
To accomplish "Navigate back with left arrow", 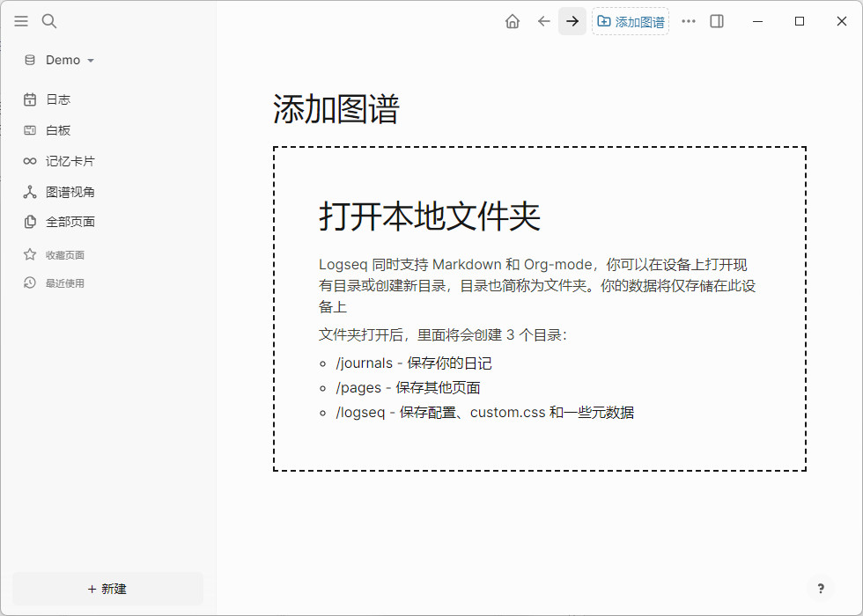I will point(544,21).
